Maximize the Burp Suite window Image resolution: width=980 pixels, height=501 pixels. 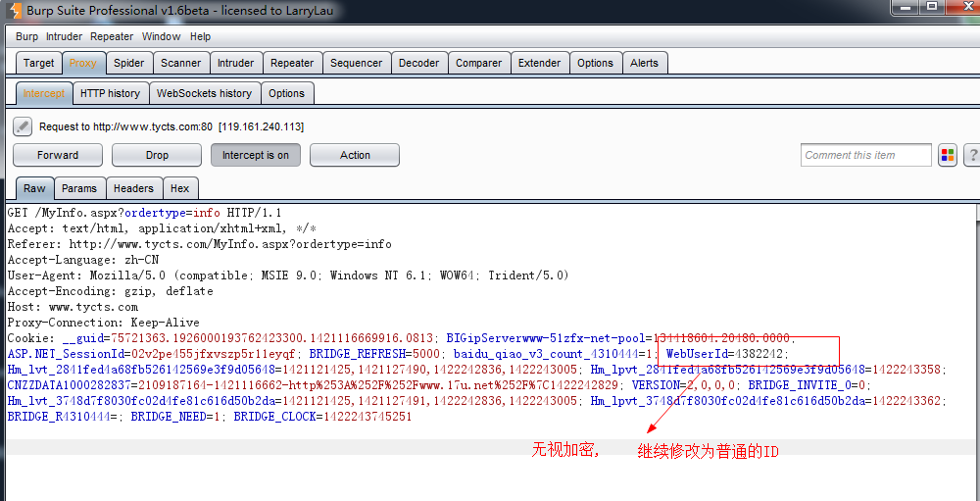932,6
